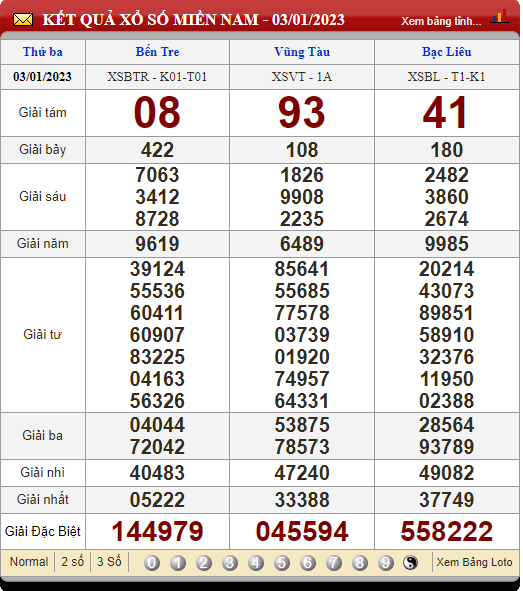Viewport: 523px width, 591px height.
Task: Click the Giải tư row label
Action: tap(43, 334)
